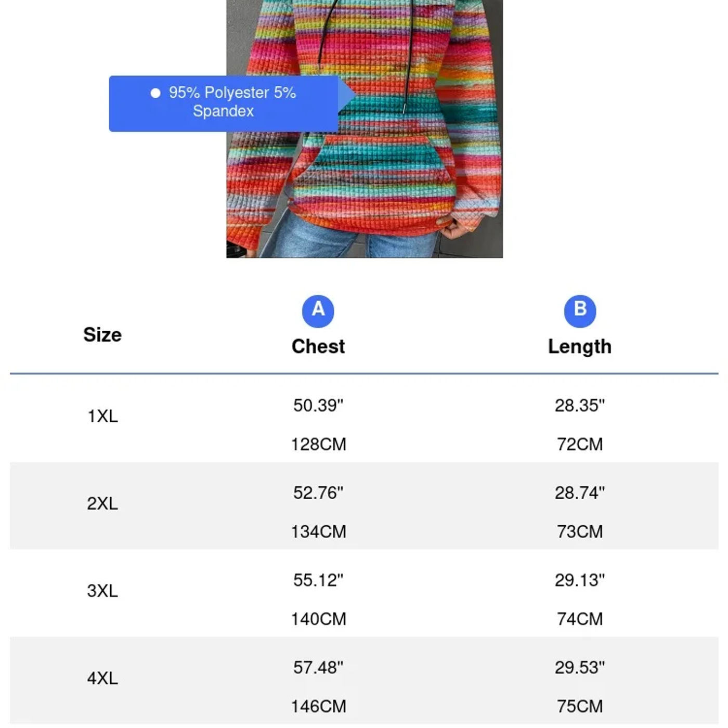Image resolution: width=728 pixels, height=728 pixels.
Task: Click the Chest column header
Action: point(318,346)
